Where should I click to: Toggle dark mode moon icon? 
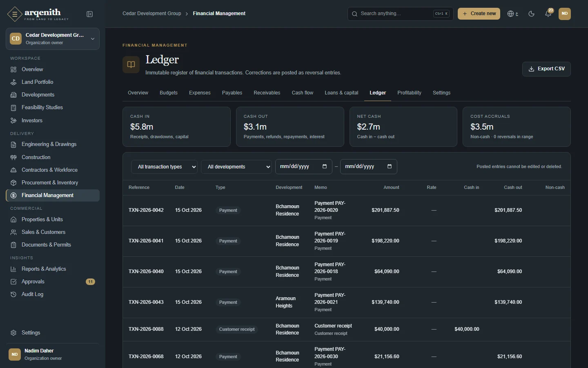pos(531,13)
